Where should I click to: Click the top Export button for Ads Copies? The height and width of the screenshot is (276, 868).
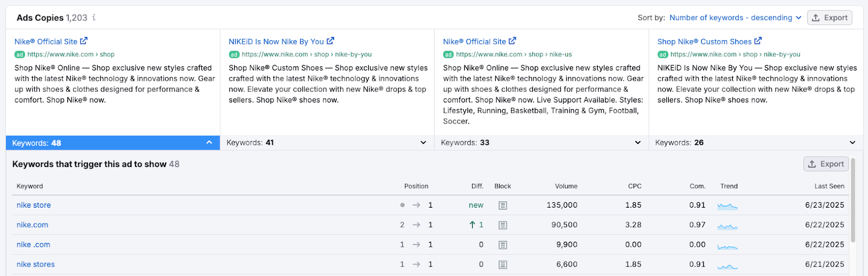(x=829, y=18)
